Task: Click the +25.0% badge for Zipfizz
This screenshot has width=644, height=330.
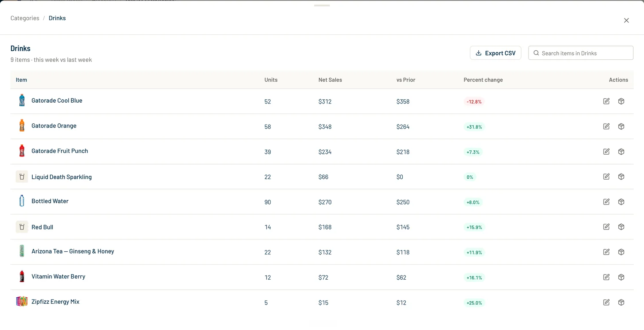Action: coord(474,303)
